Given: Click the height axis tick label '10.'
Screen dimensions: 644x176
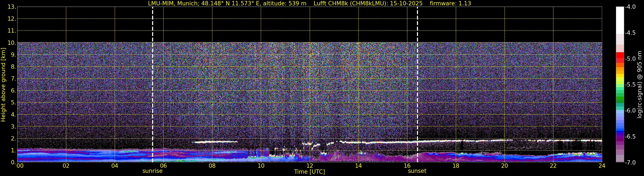Looking at the screenshot, I should 12,43.
